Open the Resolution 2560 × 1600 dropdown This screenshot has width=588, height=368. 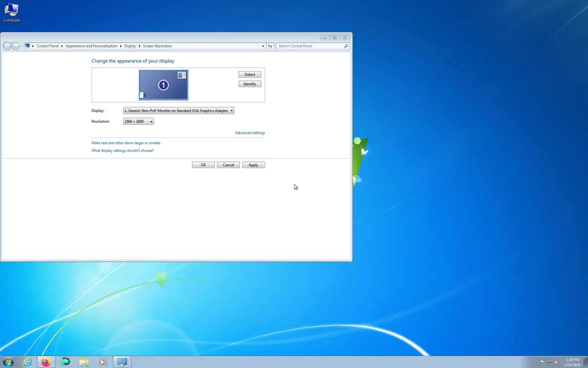tap(138, 121)
